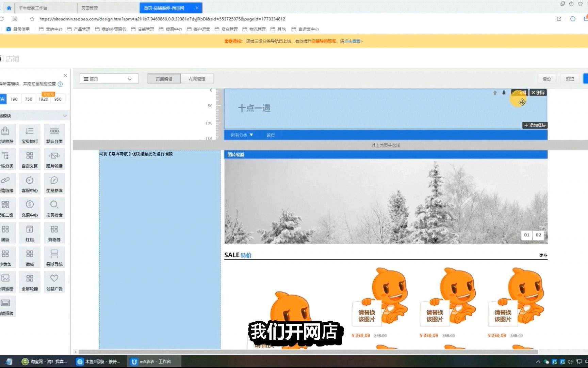This screenshot has height=368, width=588.
Task: Select the 宝贝搜索 module icon
Action: click(54, 208)
